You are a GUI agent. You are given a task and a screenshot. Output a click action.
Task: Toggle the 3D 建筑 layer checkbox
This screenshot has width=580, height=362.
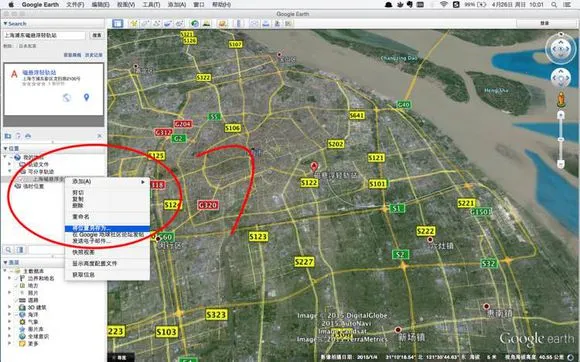tap(16, 307)
